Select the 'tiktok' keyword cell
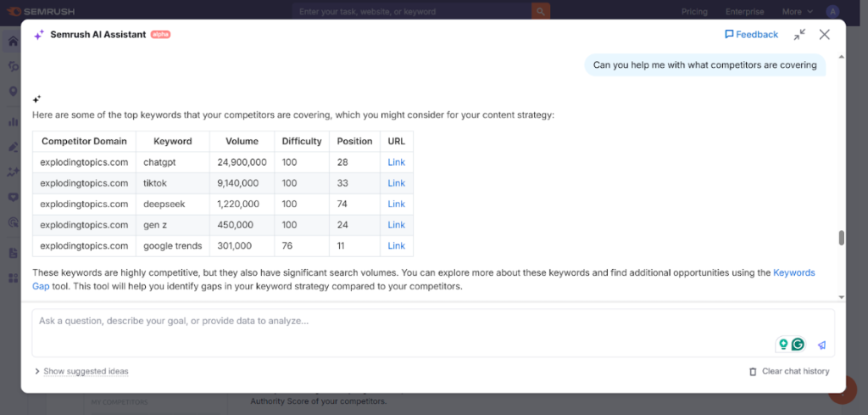This screenshot has height=415, width=868. [x=173, y=182]
